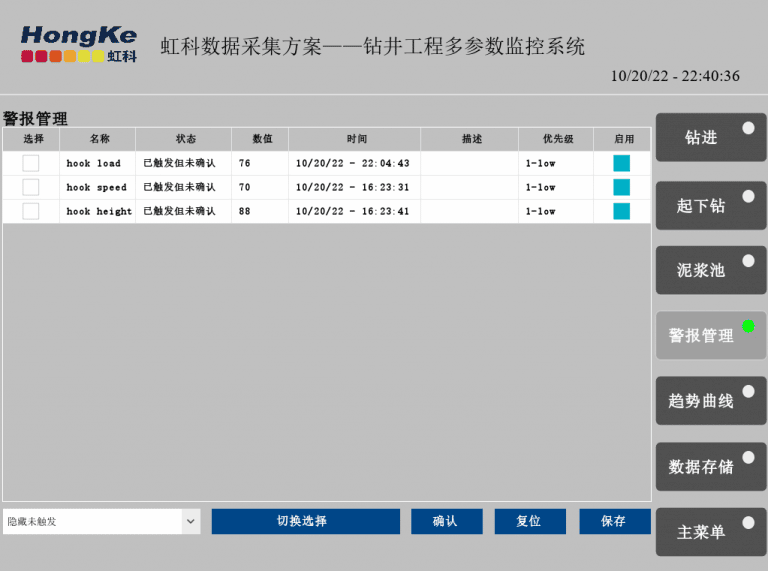The width and height of the screenshot is (768, 571).
Task: Click the 保存 save button
Action: (614, 521)
